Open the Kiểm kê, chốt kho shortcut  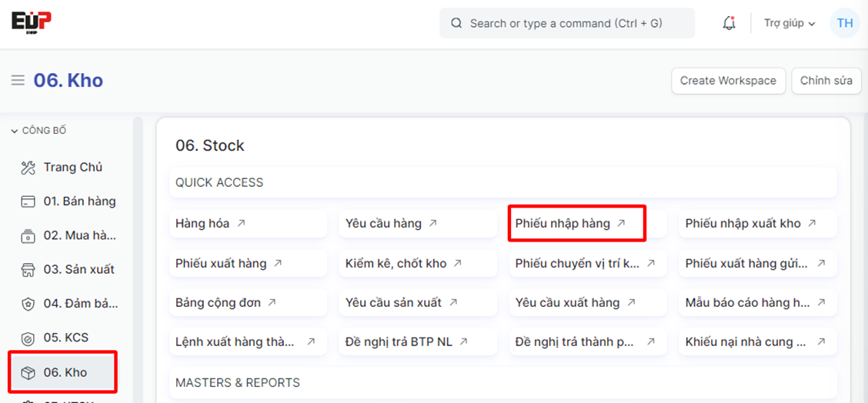tap(403, 263)
